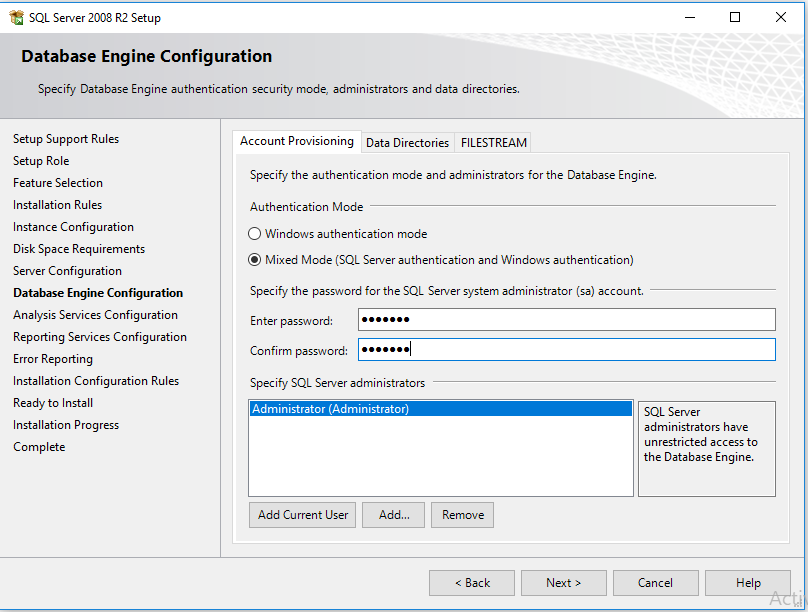Image resolution: width=808 pixels, height=612 pixels.
Task: Click Setup Support Rules step in sidebar
Action: 66,139
